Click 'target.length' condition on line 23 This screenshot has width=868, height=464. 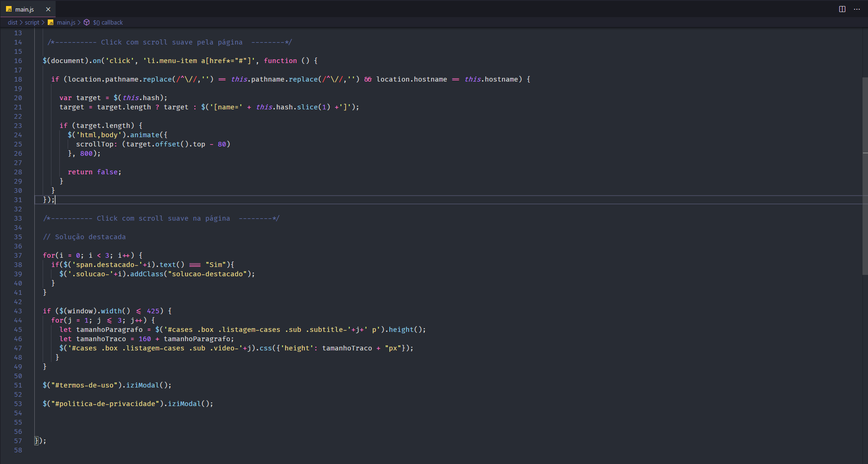pos(103,126)
